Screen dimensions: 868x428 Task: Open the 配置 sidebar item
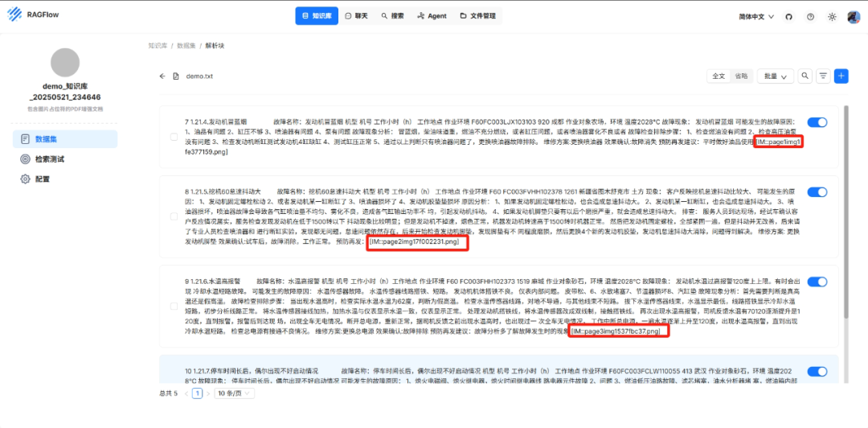(65, 179)
